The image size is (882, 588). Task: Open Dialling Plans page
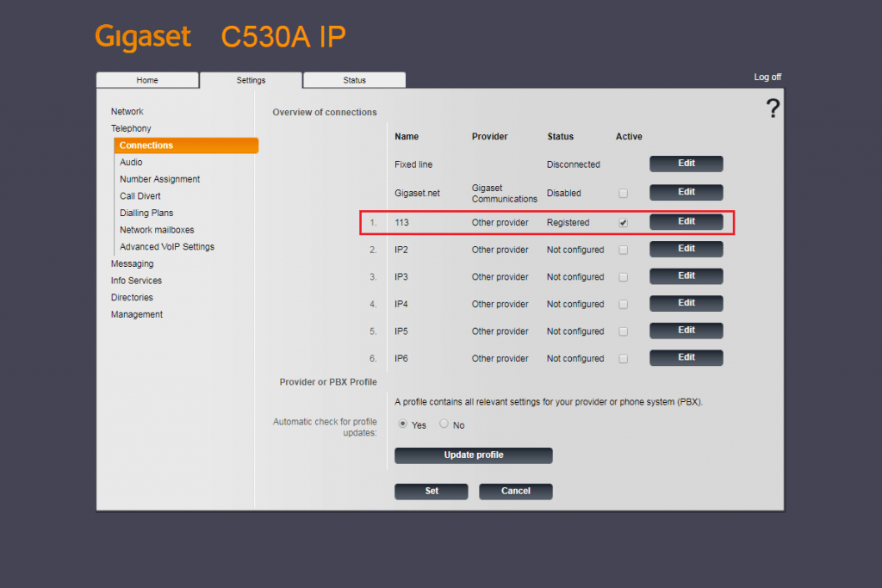pyautogui.click(x=146, y=213)
